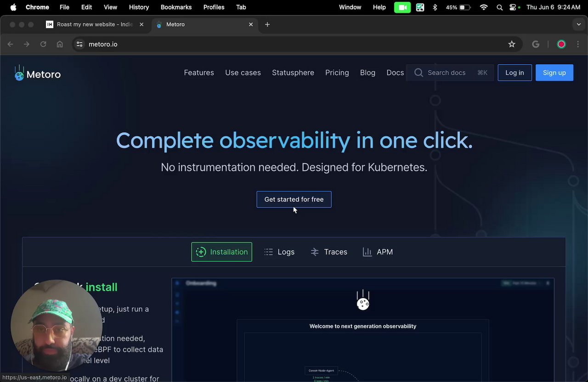Image resolution: width=588 pixels, height=382 pixels.
Task: Click the Installation tab plus-circle icon
Action: 201,252
